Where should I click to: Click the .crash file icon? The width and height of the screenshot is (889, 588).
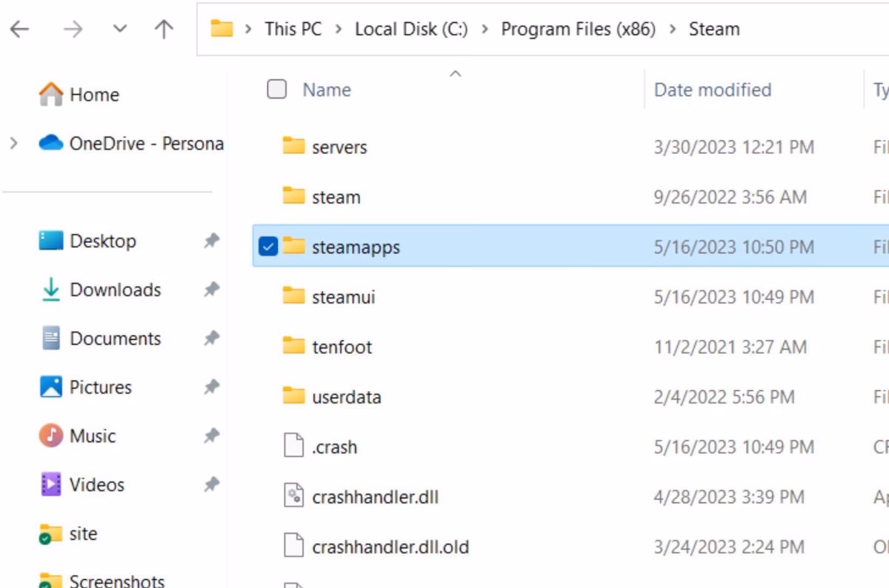(x=294, y=447)
